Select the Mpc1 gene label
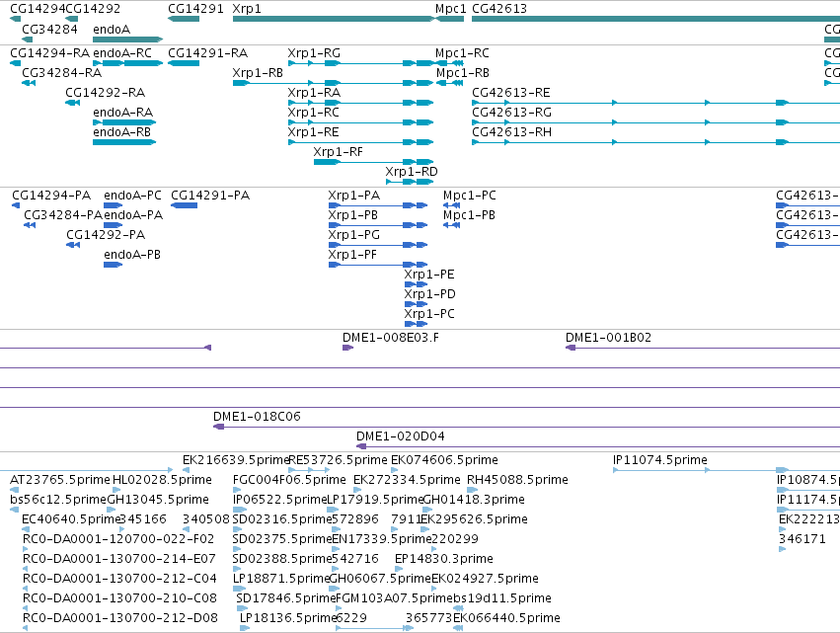The image size is (840, 633). click(450, 9)
